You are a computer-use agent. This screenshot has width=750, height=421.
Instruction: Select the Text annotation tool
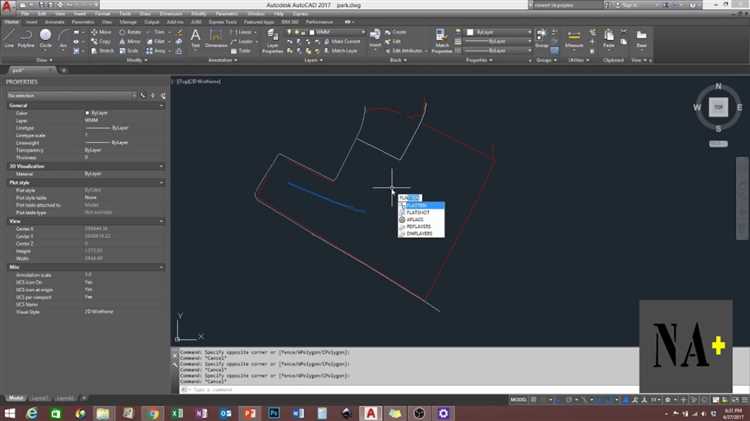(x=195, y=38)
